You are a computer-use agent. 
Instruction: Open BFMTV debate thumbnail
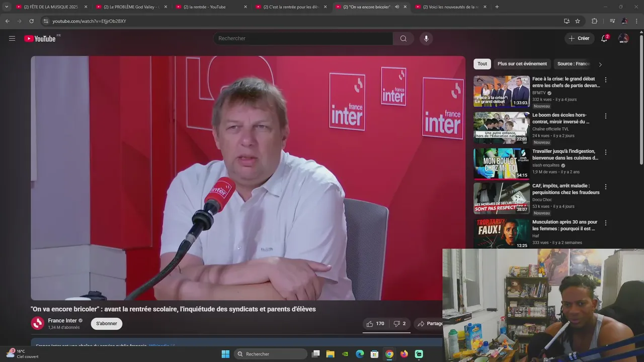pyautogui.click(x=502, y=91)
